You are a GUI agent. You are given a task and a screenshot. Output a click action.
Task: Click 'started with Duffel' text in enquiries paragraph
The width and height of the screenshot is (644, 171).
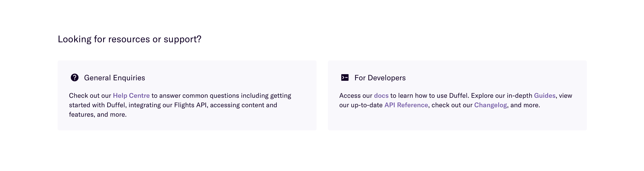[x=97, y=105]
